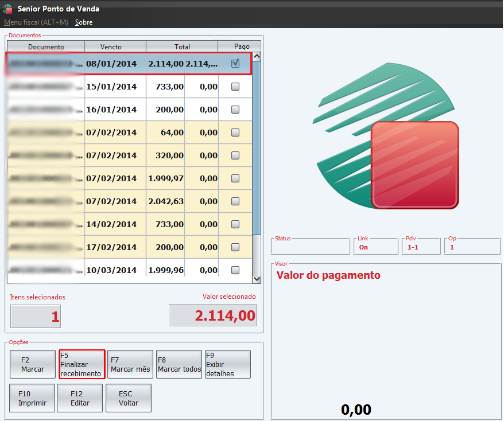Image resolution: width=504 pixels, height=421 pixels.
Task: Click the F2 Marcar button
Action: point(33,364)
